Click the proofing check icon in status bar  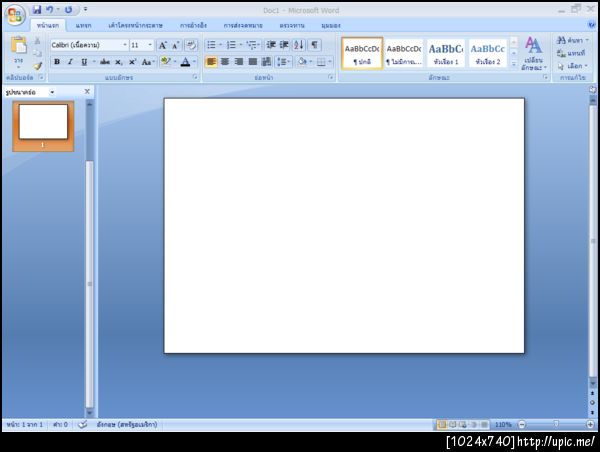point(82,424)
